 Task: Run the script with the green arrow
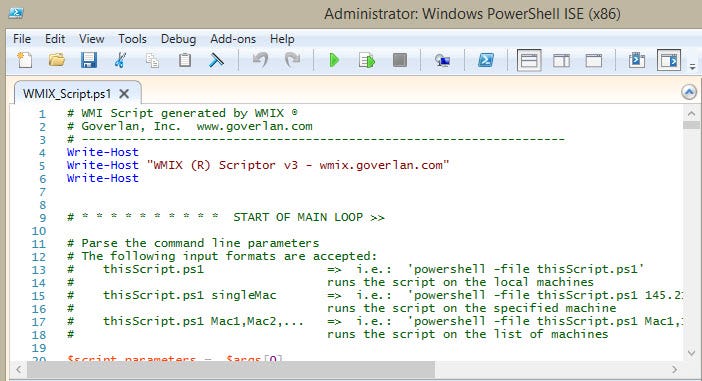coord(334,60)
